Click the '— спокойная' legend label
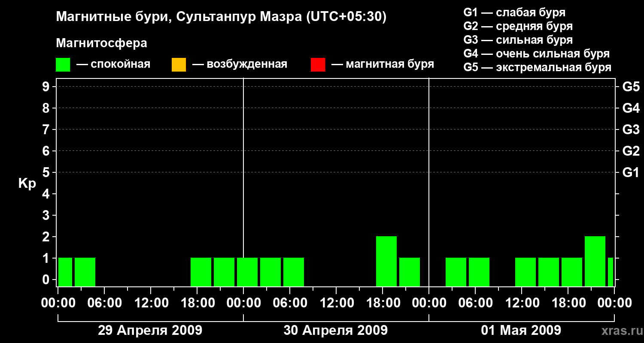The image size is (644, 343). click(x=113, y=65)
